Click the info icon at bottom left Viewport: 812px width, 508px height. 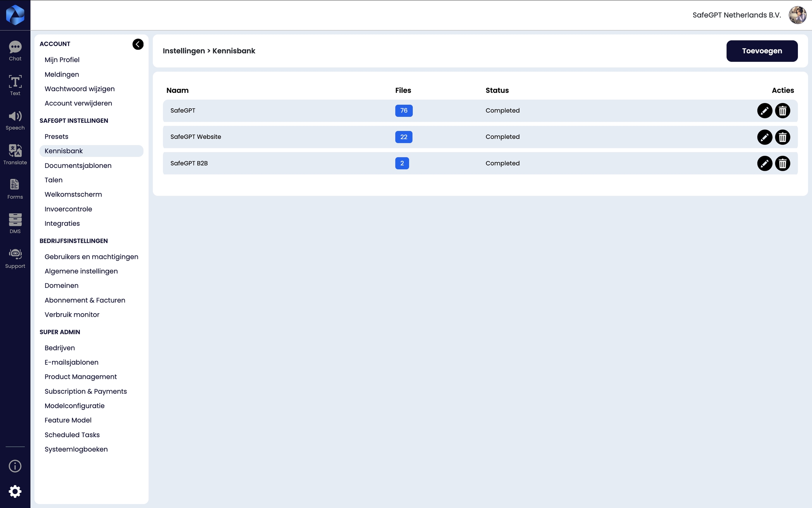(x=15, y=466)
